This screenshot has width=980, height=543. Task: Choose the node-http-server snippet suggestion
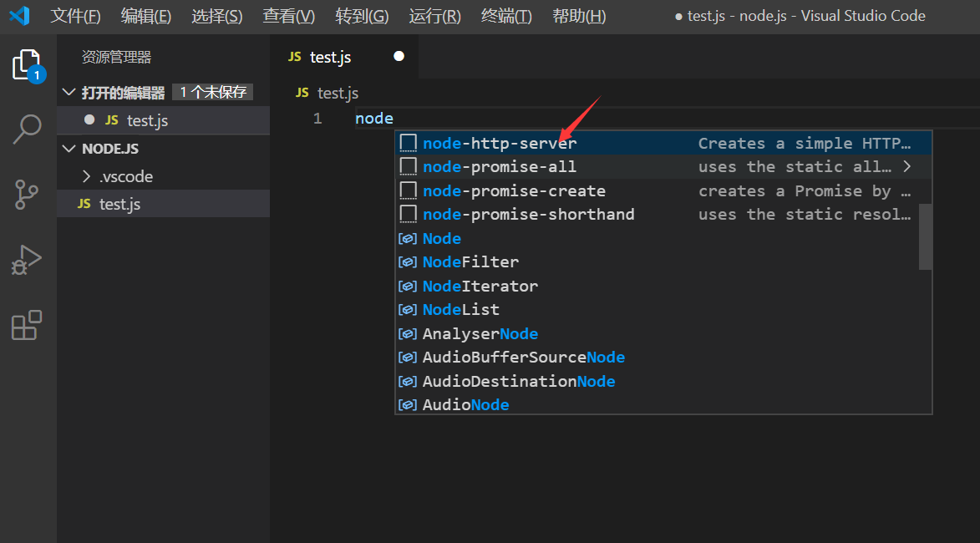pos(663,143)
